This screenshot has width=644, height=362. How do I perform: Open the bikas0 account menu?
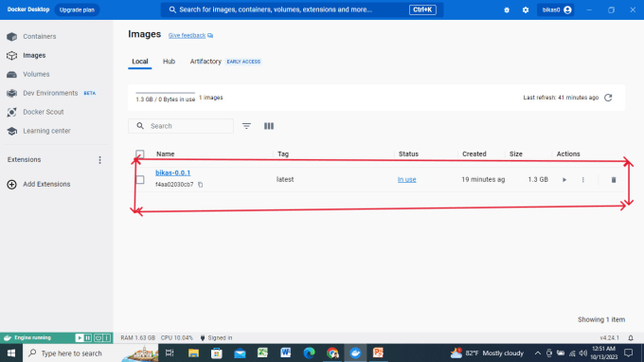pyautogui.click(x=556, y=9)
